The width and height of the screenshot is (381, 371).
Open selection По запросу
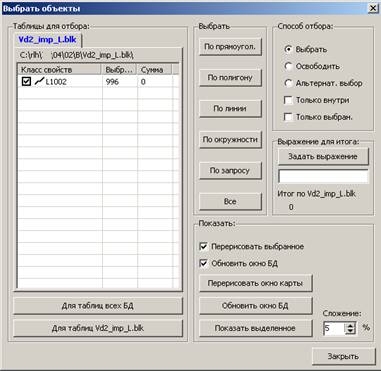230,170
